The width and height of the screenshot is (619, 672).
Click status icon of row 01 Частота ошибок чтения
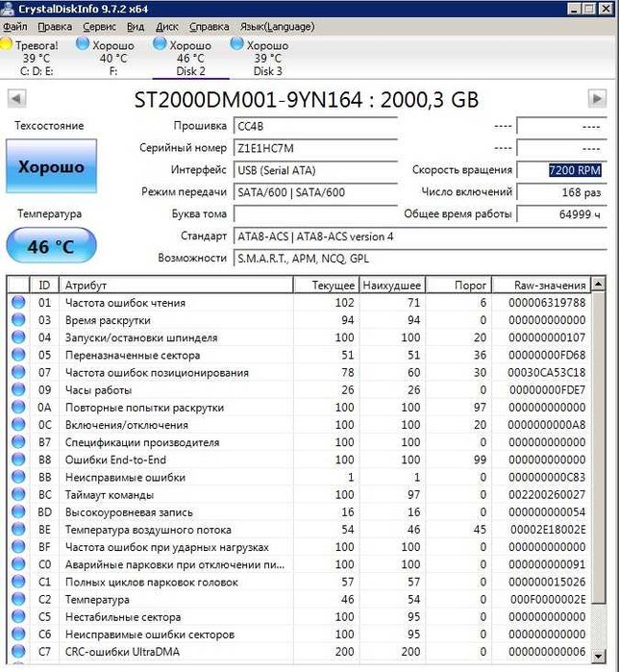[x=18, y=302]
